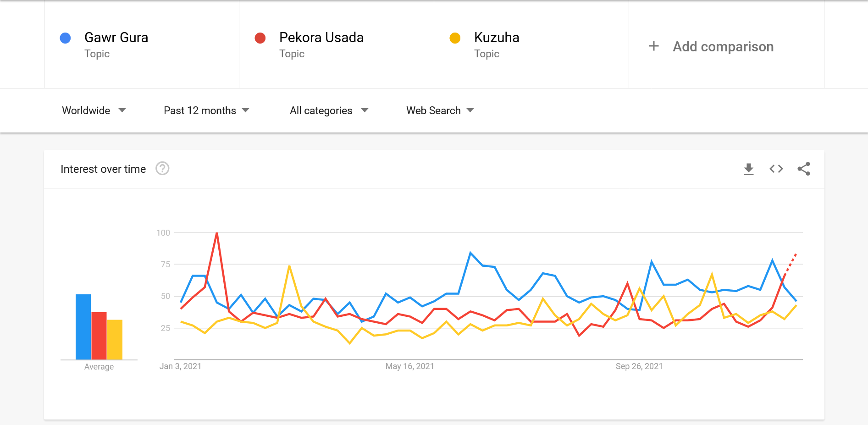Viewport: 868px width, 425px height.
Task: Click the embed code icon
Action: (776, 169)
